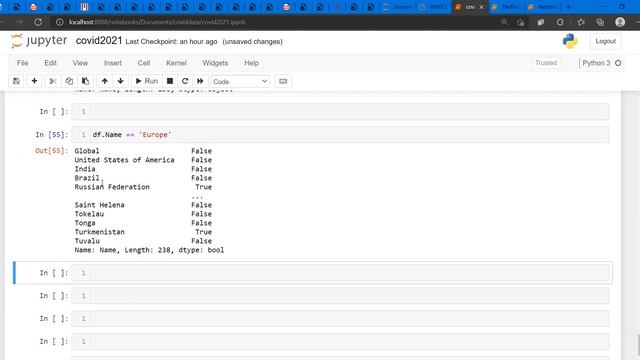Cut selected cells with the scissors icon

[53, 81]
